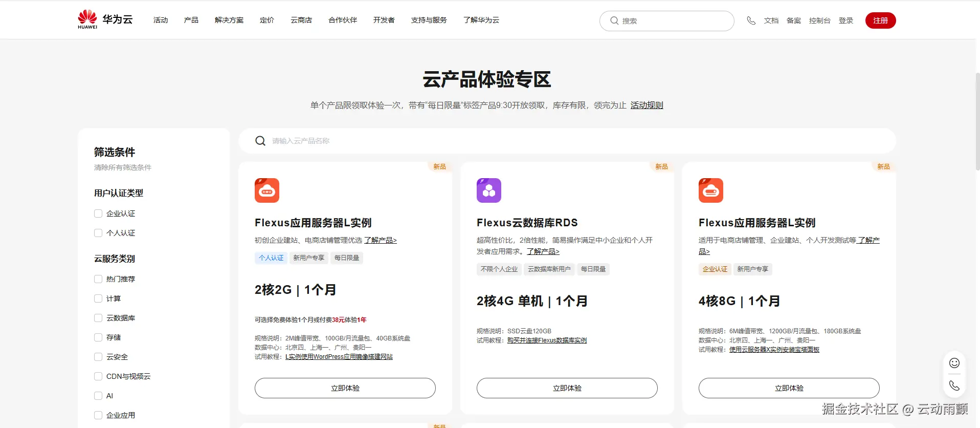Toggle the 存储 category checkbox
The width and height of the screenshot is (980, 428).
coord(98,337)
